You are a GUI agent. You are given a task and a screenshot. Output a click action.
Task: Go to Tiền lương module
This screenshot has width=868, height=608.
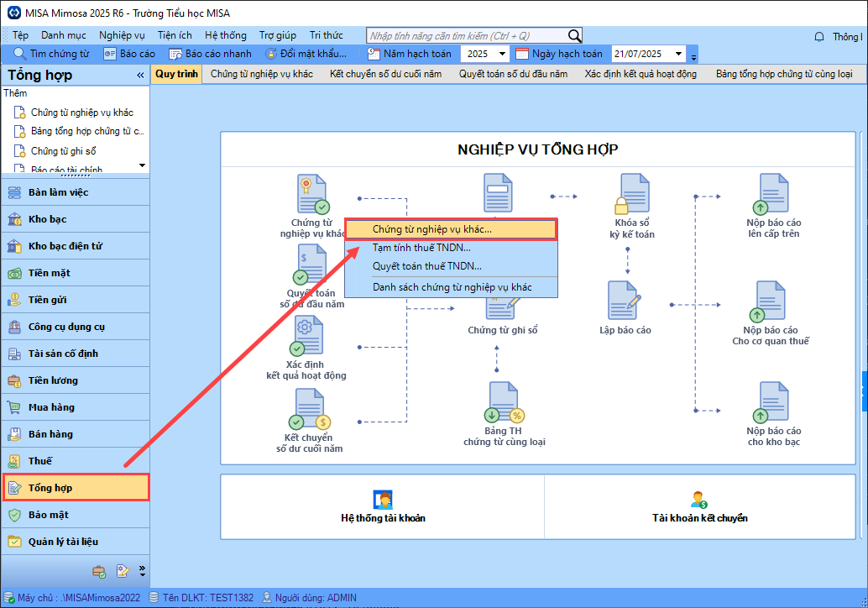coord(76,380)
